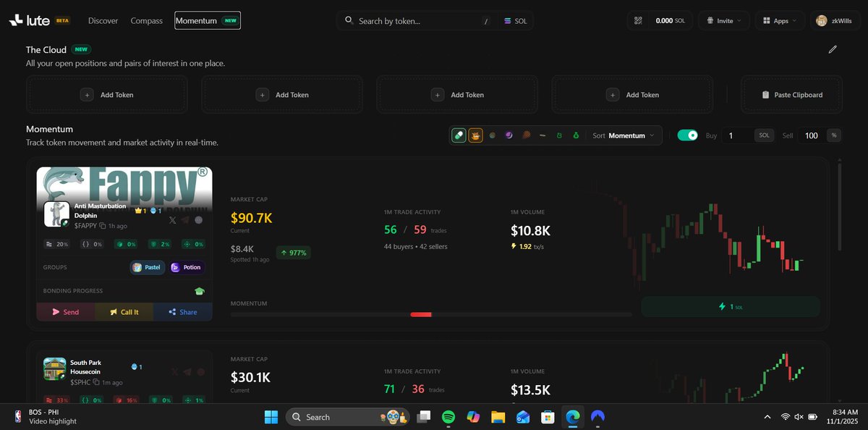The width and height of the screenshot is (868, 430).
Task: Open the X link for $FAPPY
Action: click(x=172, y=220)
